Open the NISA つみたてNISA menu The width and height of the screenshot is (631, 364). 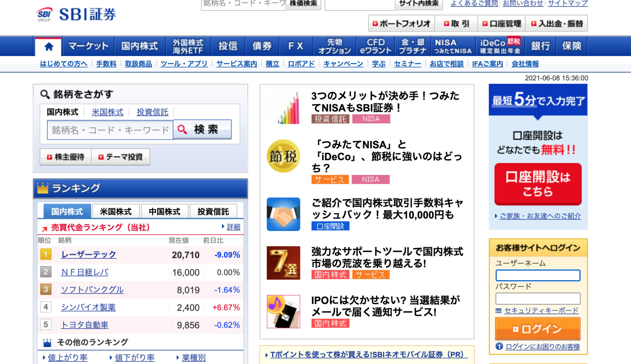click(x=453, y=46)
